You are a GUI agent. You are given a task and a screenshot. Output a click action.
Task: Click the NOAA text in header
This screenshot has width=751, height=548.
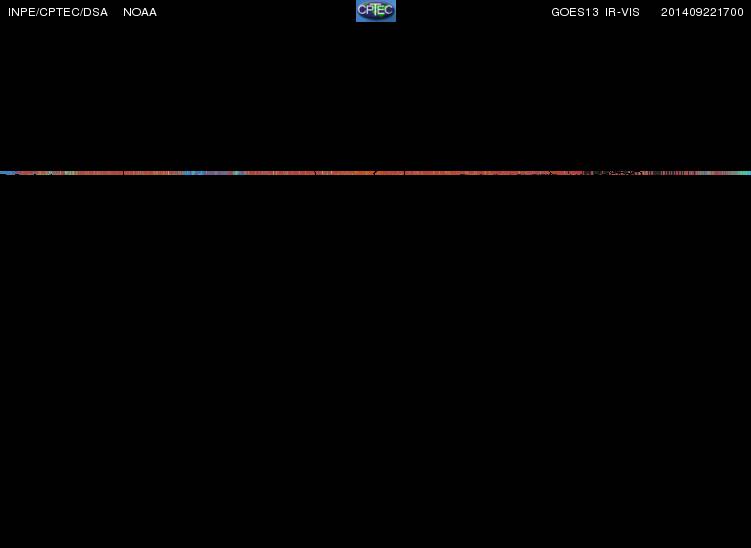click(140, 12)
